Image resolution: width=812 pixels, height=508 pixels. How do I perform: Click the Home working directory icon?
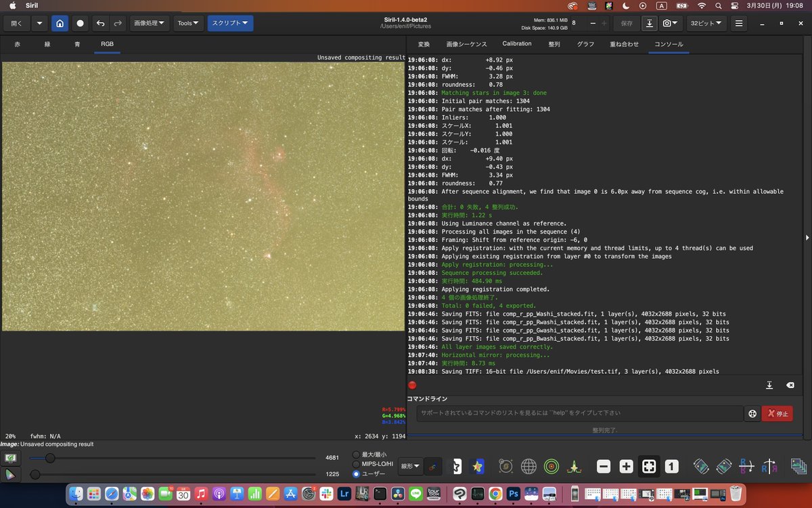[x=60, y=23]
